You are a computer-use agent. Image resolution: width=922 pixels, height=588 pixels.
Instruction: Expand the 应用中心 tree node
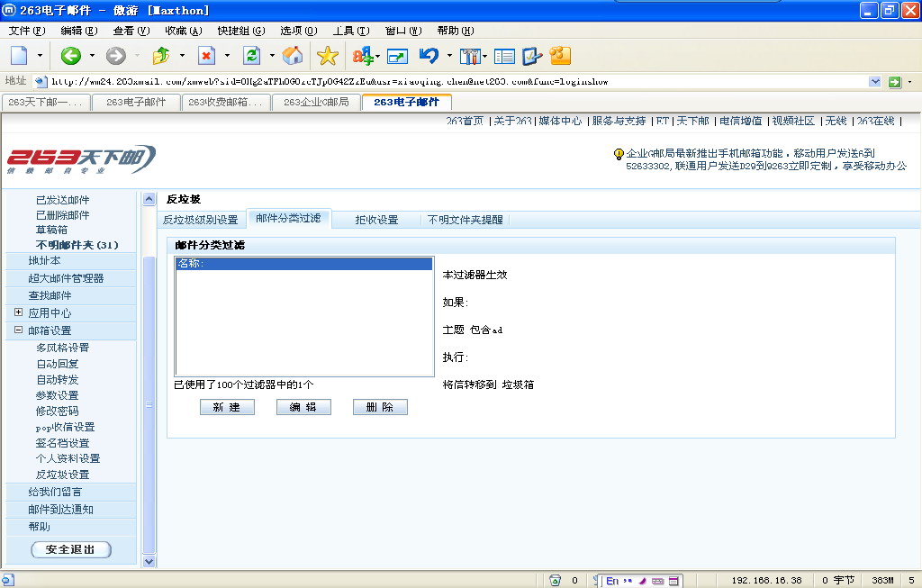(18, 312)
